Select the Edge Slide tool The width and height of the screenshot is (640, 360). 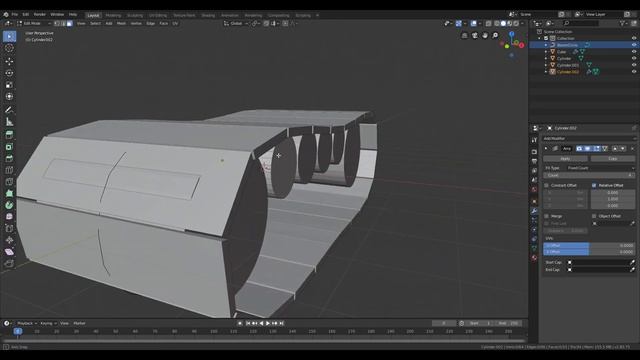pyautogui.click(x=9, y=229)
